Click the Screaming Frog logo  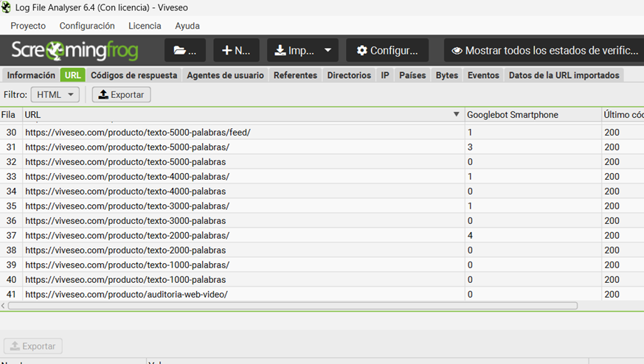click(x=80, y=51)
